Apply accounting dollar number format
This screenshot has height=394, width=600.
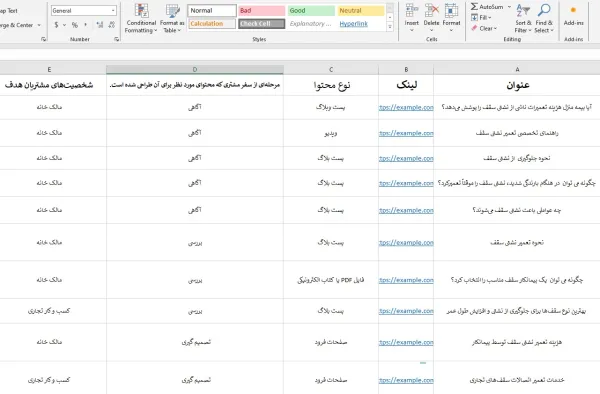click(x=56, y=25)
